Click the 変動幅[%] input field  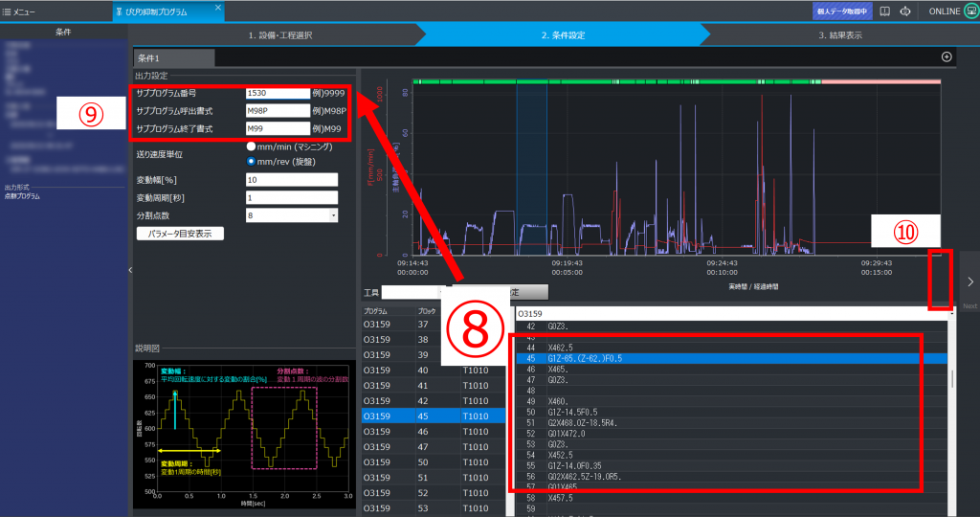(x=292, y=180)
